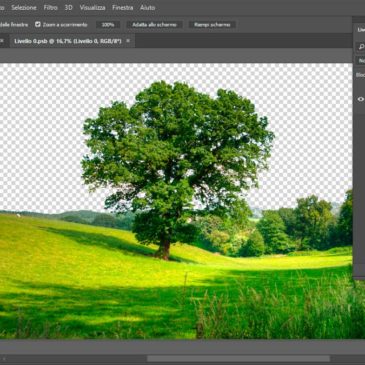
Task: Open the Selezione menu
Action: coord(24,7)
